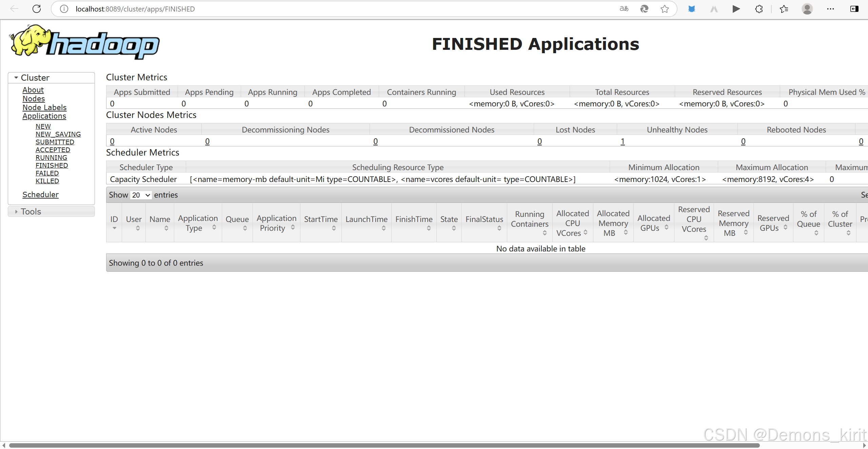Open the RUNNING applications link
Viewport: 868px width, 449px height.
click(52, 158)
